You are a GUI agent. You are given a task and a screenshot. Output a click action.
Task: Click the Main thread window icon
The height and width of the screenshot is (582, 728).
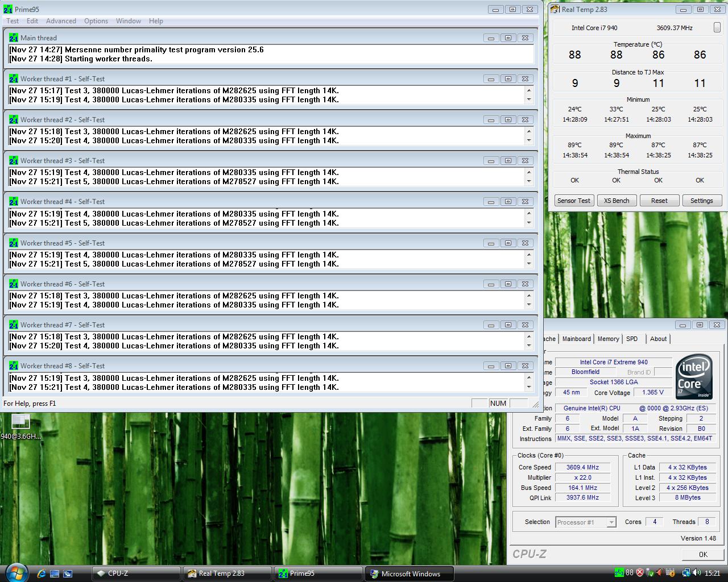(x=14, y=38)
